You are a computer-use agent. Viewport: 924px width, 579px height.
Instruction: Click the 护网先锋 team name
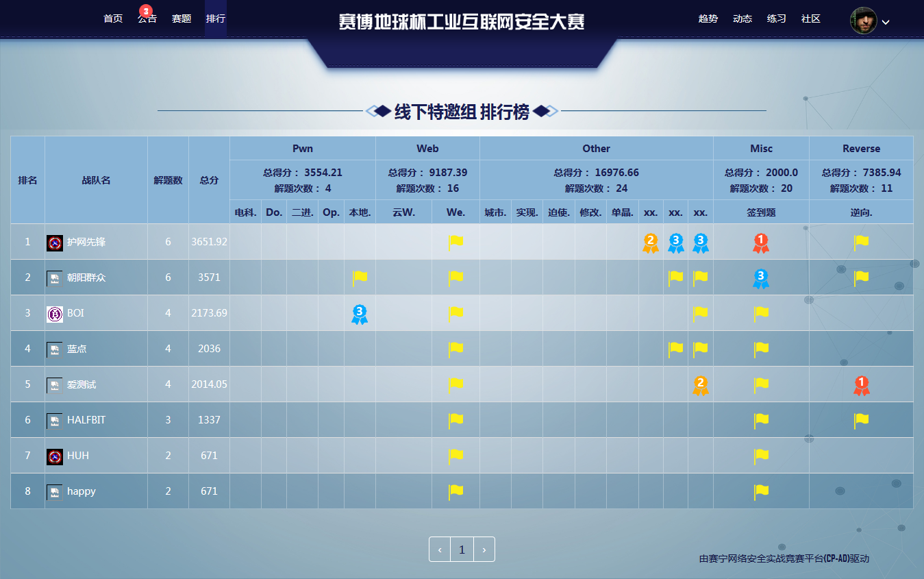point(86,242)
